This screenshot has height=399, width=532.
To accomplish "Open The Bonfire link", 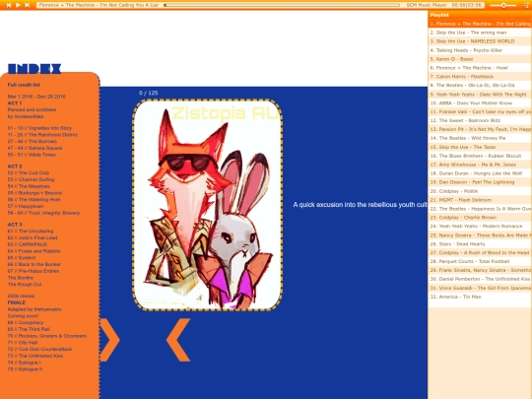I will coord(21,278).
